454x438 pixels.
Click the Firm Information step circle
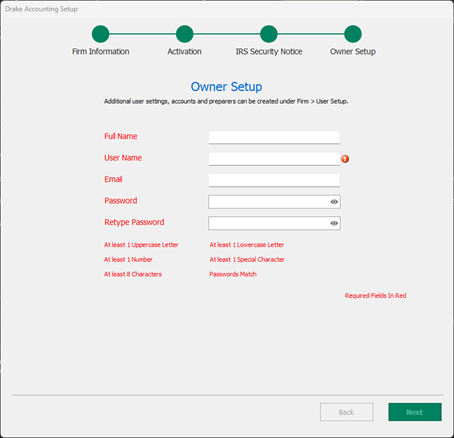tap(101, 34)
